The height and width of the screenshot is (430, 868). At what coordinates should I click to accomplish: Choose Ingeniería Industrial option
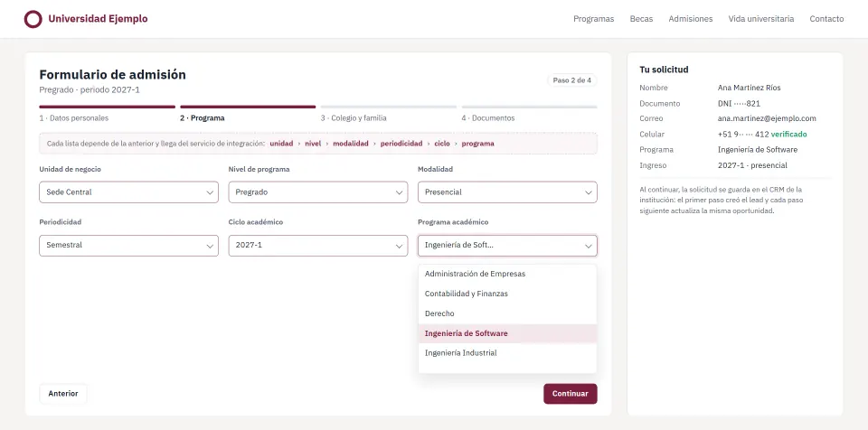tap(507, 353)
